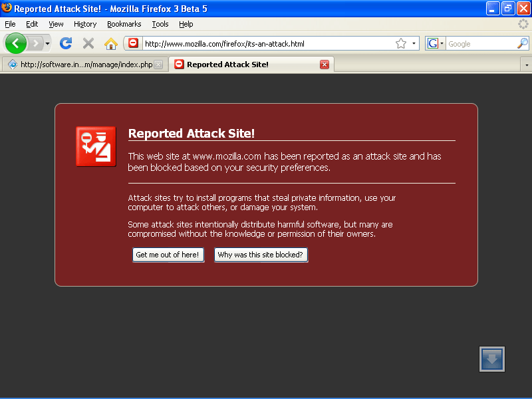Click the red warning badge on the error page
532x399 pixels.
tap(96, 146)
